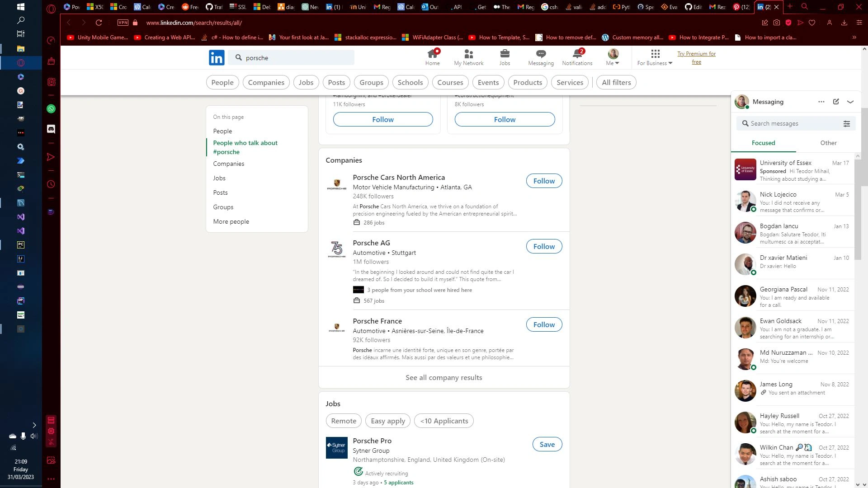
Task: Add page to bookmarks heart icon
Action: click(812, 23)
